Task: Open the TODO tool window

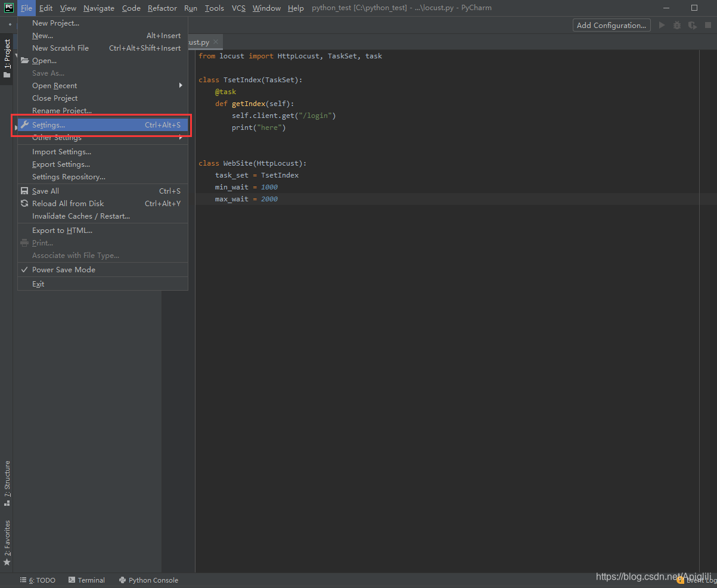Action: (38, 580)
